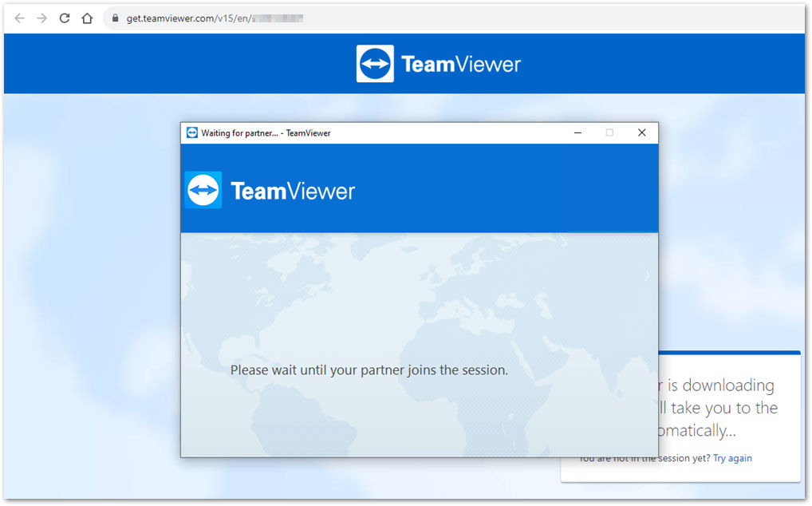Image resolution: width=812 pixels, height=506 pixels.
Task: Click the browser forward arrow
Action: point(42,18)
